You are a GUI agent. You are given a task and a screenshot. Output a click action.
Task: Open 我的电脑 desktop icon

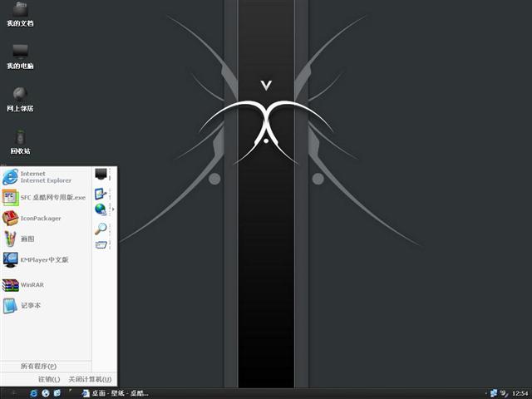tap(20, 57)
